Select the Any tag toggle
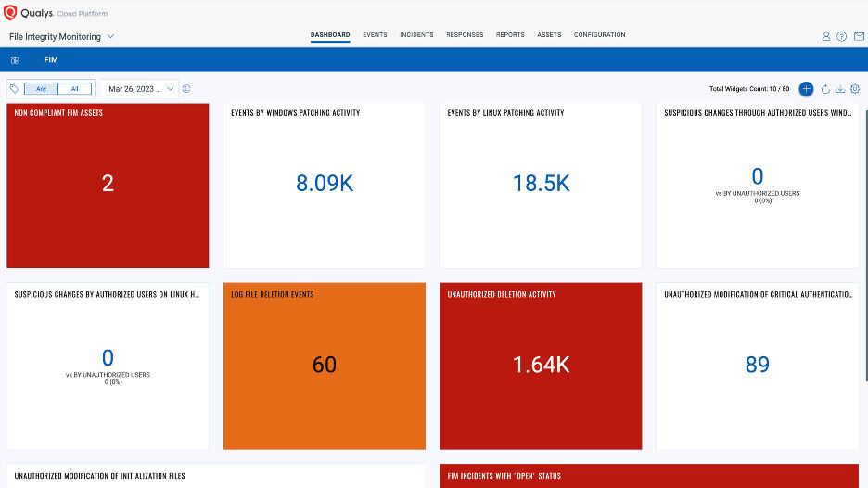Image resolution: width=868 pixels, height=488 pixels. coord(41,89)
